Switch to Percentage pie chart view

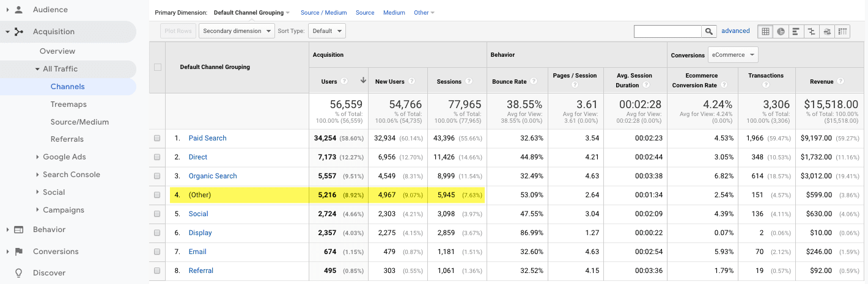point(781,31)
